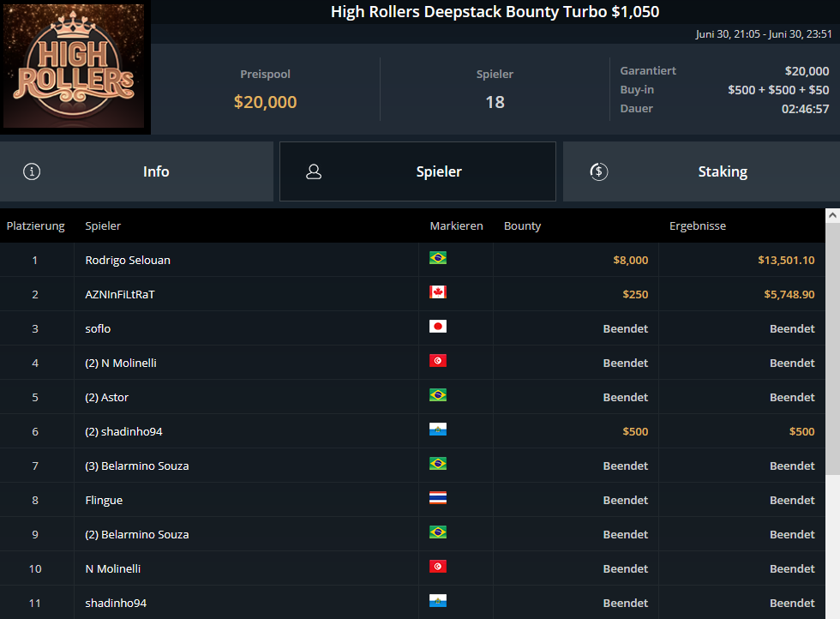Click Tunisia flag for (2) N Molinelli

click(x=438, y=361)
